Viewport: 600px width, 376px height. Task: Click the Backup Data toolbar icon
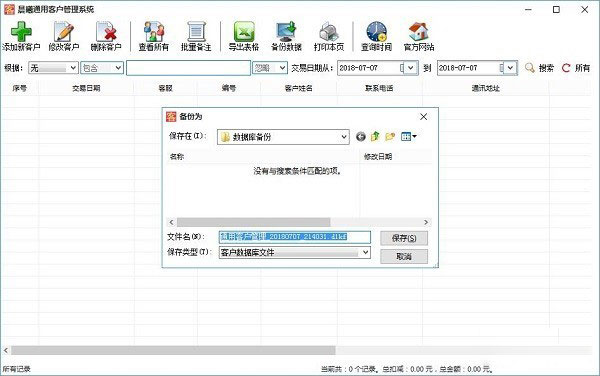point(286,31)
